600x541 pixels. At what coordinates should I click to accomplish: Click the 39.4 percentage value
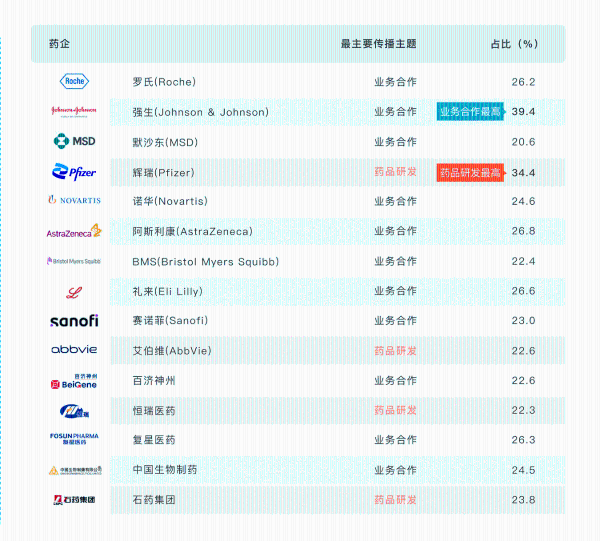click(523, 112)
